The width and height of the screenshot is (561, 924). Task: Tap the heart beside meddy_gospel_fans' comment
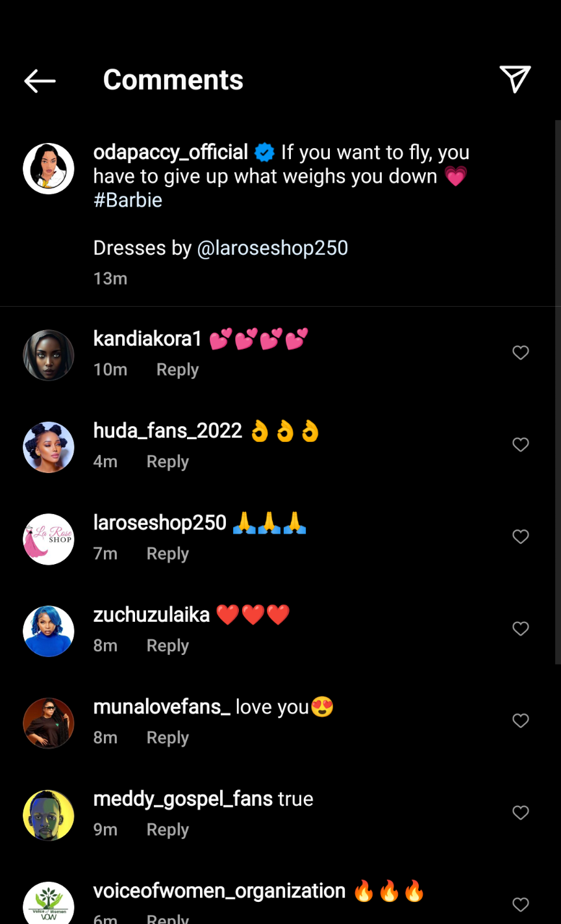click(x=521, y=813)
